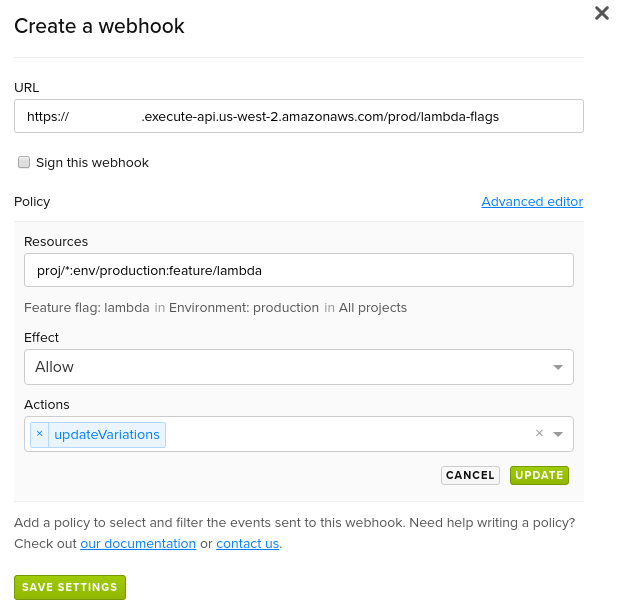Open the Effect dropdown

coord(298,367)
